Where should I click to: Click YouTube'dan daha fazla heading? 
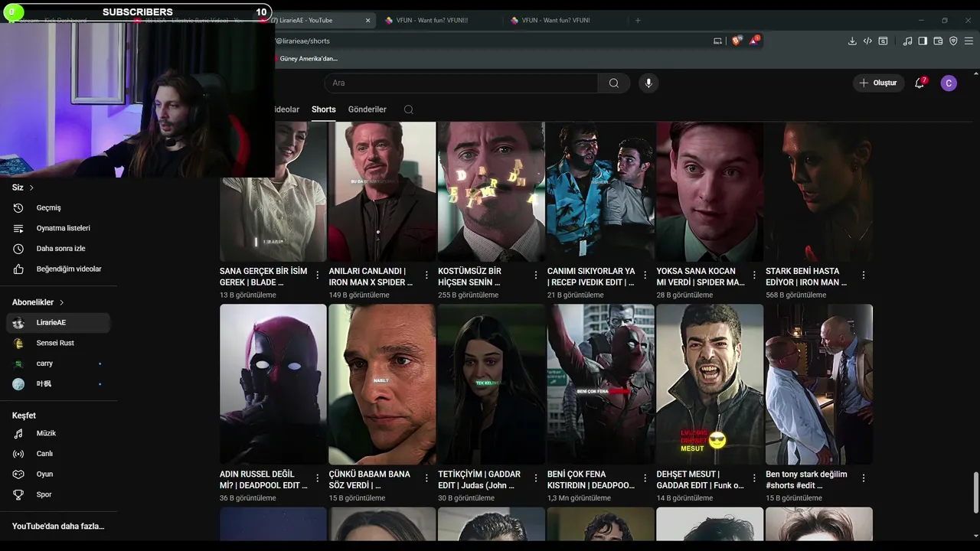point(58,527)
